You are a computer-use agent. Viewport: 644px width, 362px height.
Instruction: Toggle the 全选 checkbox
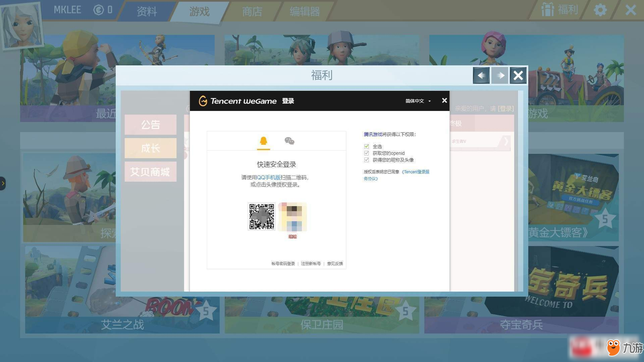tap(366, 146)
